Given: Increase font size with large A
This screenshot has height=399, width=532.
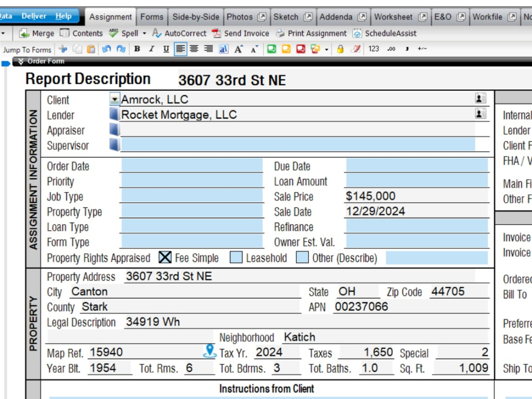Looking at the screenshot, I should pos(238,49).
